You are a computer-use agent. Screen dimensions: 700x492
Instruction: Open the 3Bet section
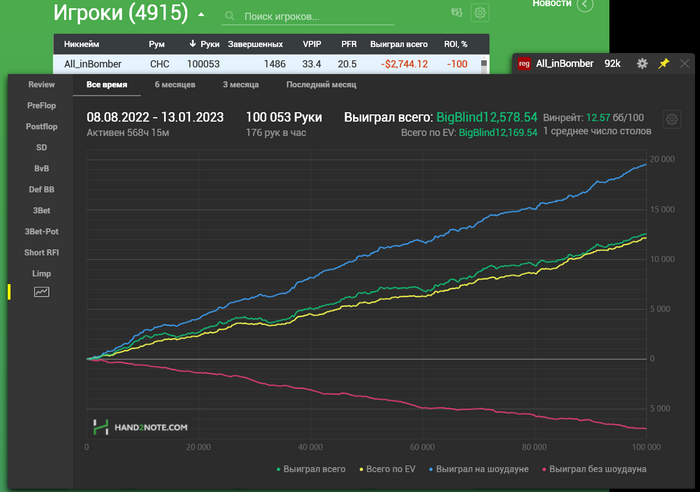pos(42,210)
